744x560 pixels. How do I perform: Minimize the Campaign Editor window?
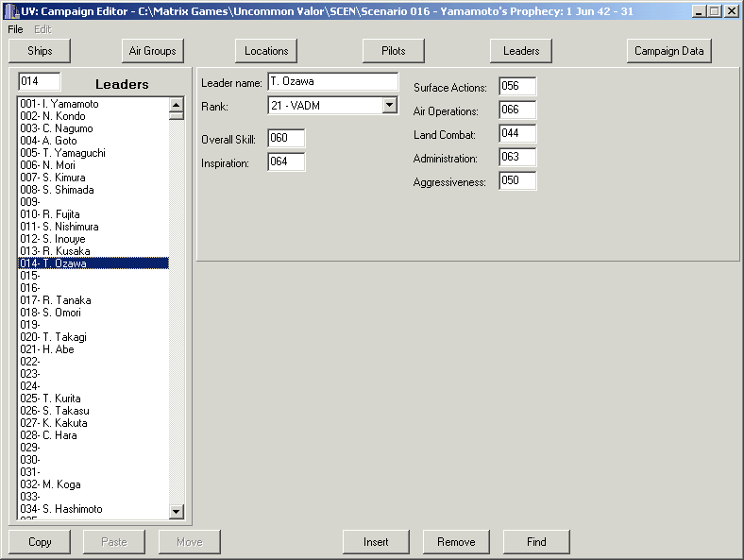(699, 11)
